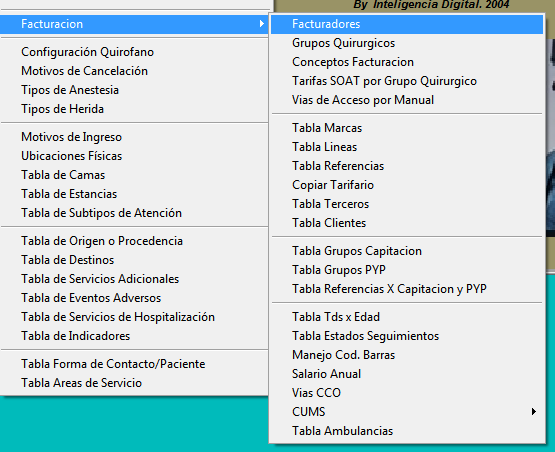Image resolution: width=555 pixels, height=452 pixels.
Task: Open Tabla Marcas
Action: click(x=407, y=128)
